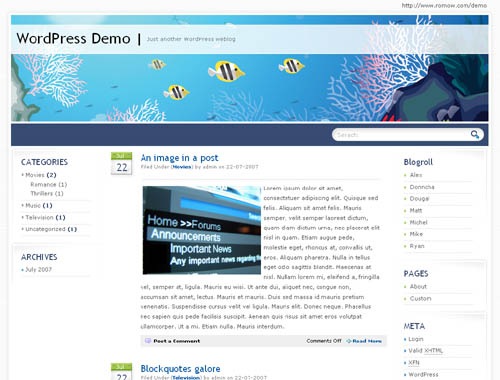Image resolution: width=500 pixels, height=380 pixels.
Task: Open the WordPress Demo site title
Action: [x=73, y=39]
